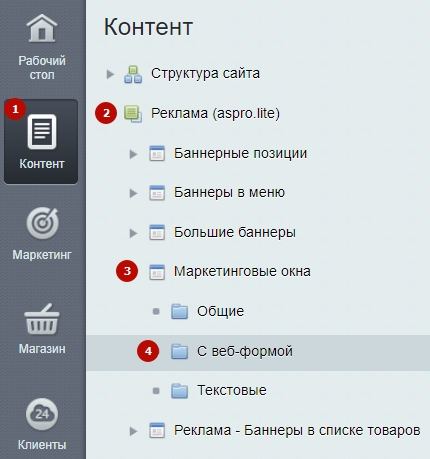
Task: Open the Рабочий стол home icon
Action: click(42, 28)
